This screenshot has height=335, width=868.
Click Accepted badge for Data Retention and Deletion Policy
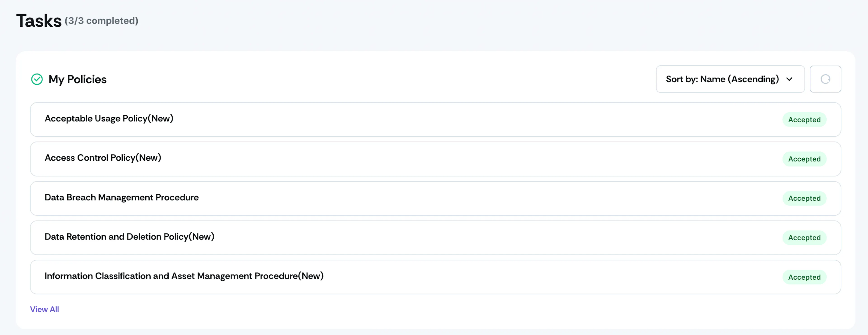pos(804,238)
